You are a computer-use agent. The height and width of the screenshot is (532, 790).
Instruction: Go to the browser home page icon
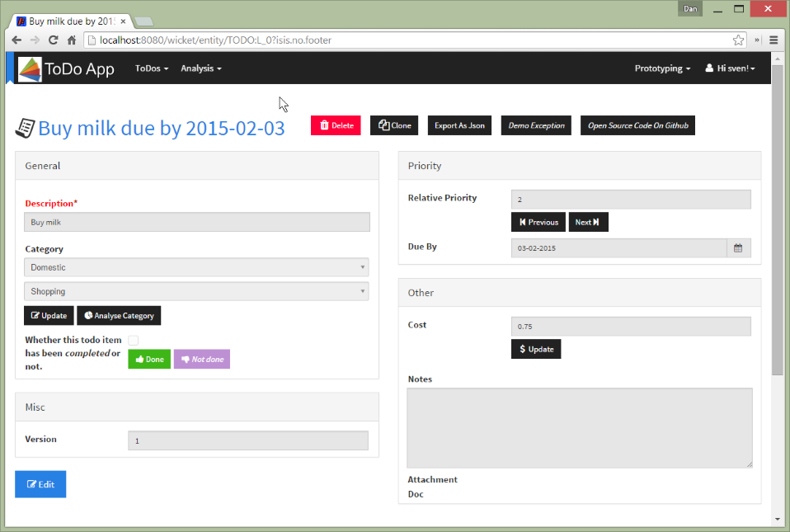(72, 40)
